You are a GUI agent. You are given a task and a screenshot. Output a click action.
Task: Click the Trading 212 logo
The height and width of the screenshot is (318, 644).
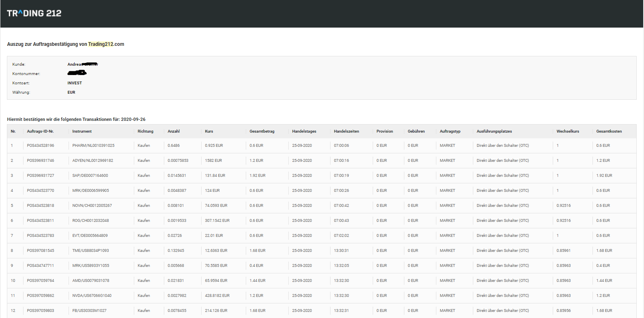(34, 13)
